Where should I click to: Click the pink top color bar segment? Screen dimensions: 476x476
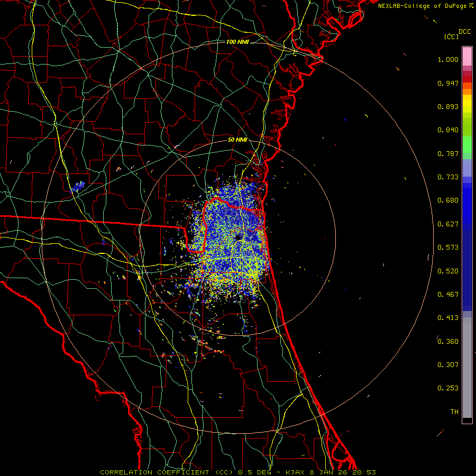coord(467,57)
